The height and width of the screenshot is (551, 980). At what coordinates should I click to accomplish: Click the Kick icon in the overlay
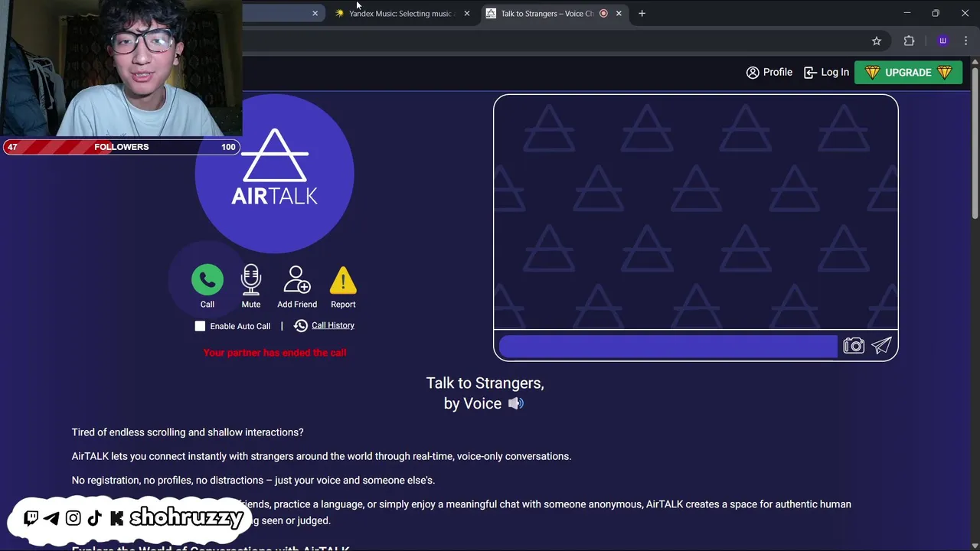tap(116, 518)
